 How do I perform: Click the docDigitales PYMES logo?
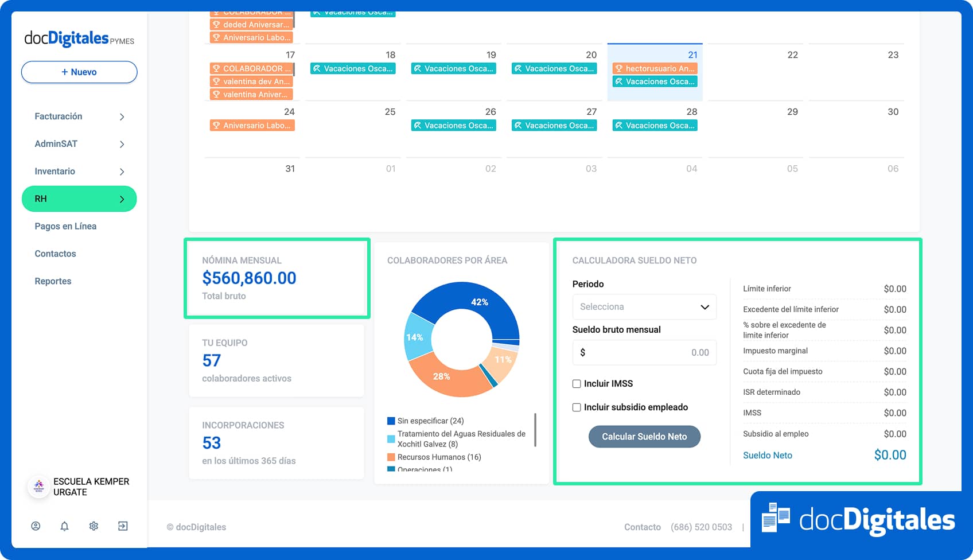(x=79, y=38)
